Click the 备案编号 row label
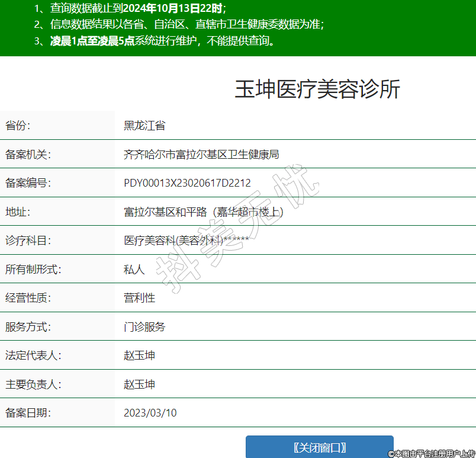 (28, 183)
